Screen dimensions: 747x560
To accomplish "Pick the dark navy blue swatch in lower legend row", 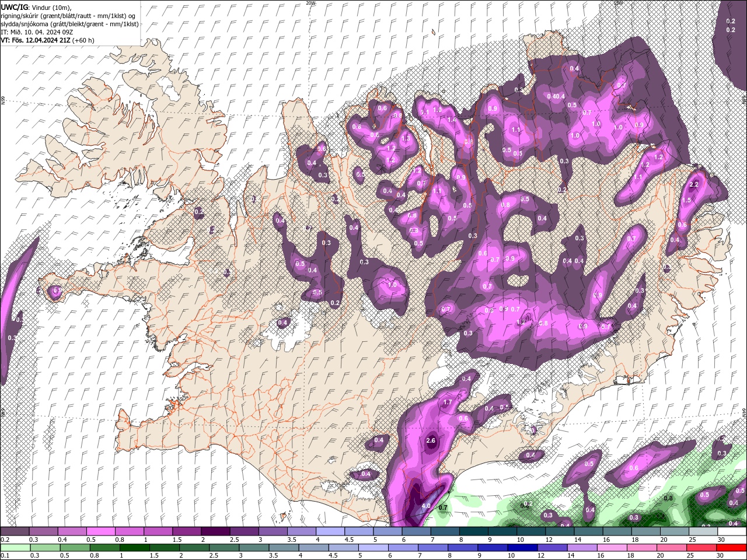I will [522, 548].
